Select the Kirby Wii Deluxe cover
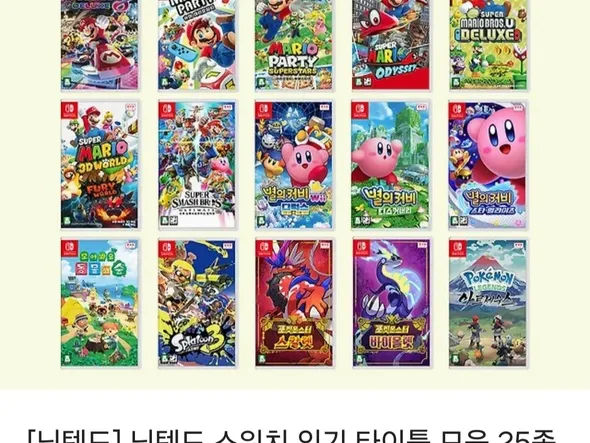Viewport: 590px width, 443px height. pyautogui.click(x=294, y=165)
